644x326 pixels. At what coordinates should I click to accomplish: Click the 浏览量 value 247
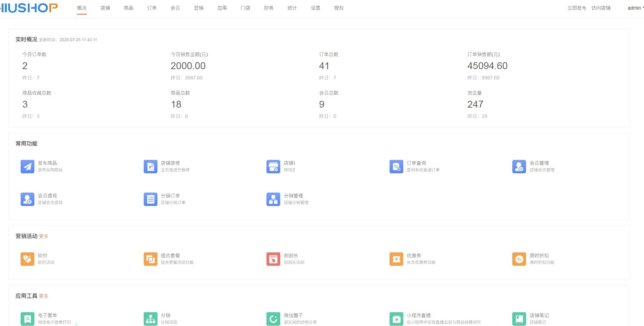tap(476, 104)
